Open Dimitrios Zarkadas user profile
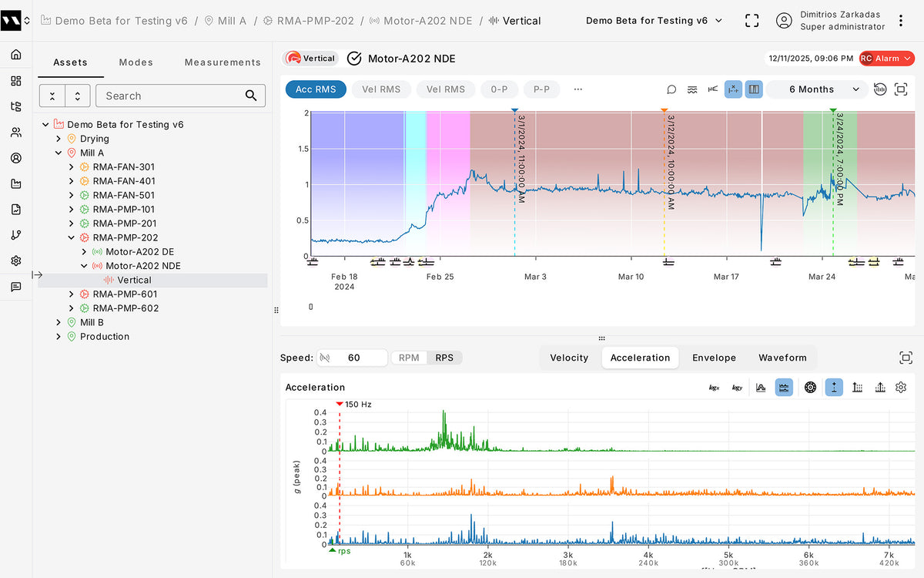The width and height of the screenshot is (924, 578). pos(830,21)
